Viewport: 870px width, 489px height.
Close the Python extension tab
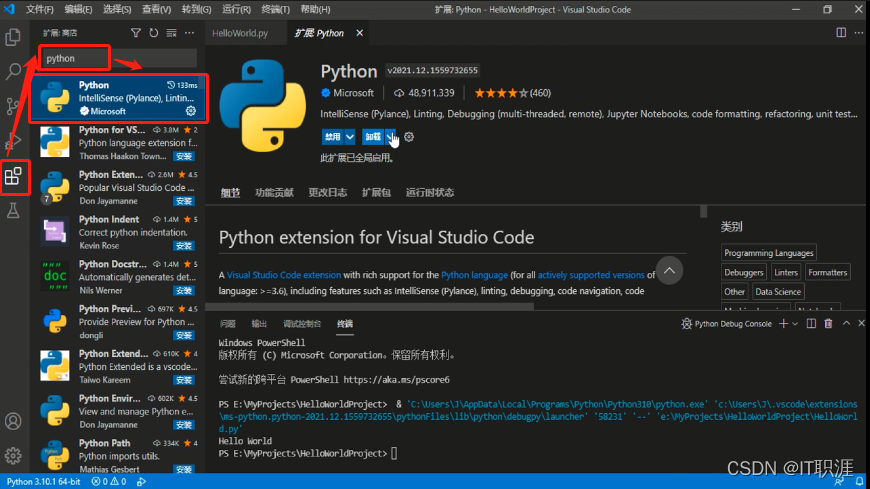pyautogui.click(x=360, y=33)
